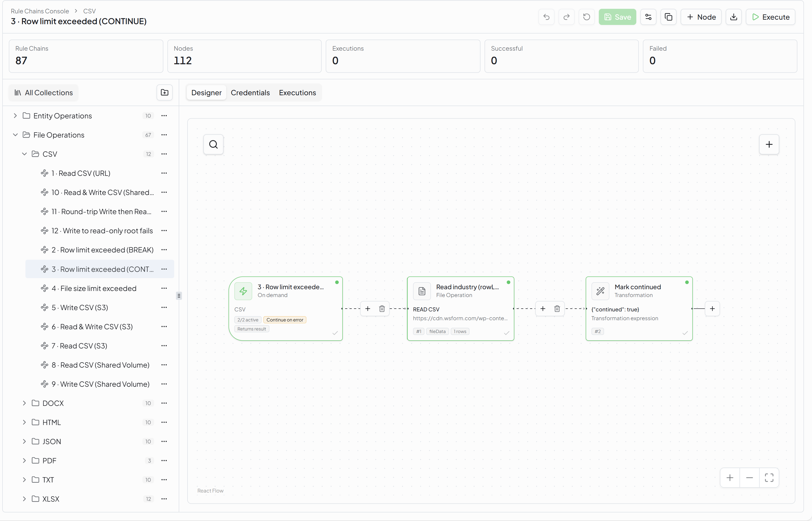Expand the Entity Operations folder
This screenshot has width=812, height=521.
coord(15,116)
